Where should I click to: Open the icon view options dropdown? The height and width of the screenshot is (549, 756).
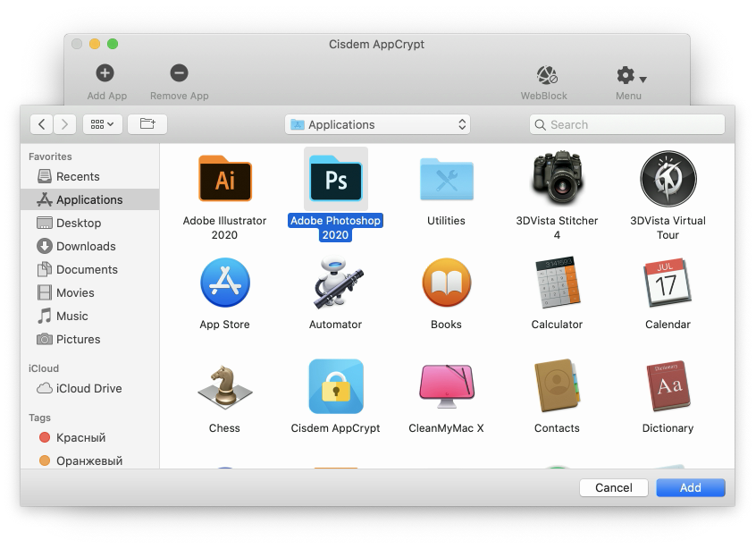[x=102, y=124]
